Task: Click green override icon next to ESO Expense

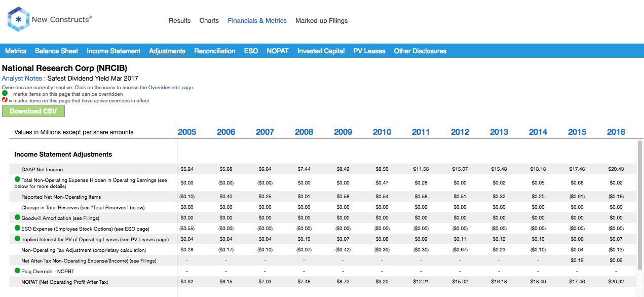Action: (x=18, y=228)
